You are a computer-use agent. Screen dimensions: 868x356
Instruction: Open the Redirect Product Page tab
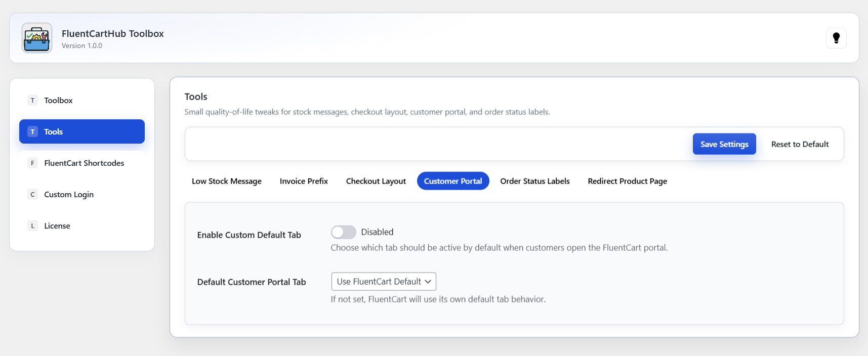[627, 181]
